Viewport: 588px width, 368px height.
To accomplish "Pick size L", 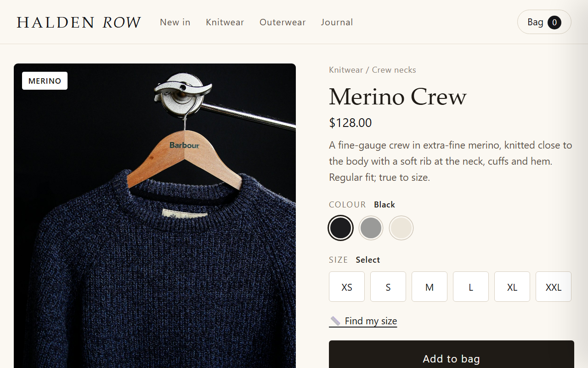I will point(471,287).
